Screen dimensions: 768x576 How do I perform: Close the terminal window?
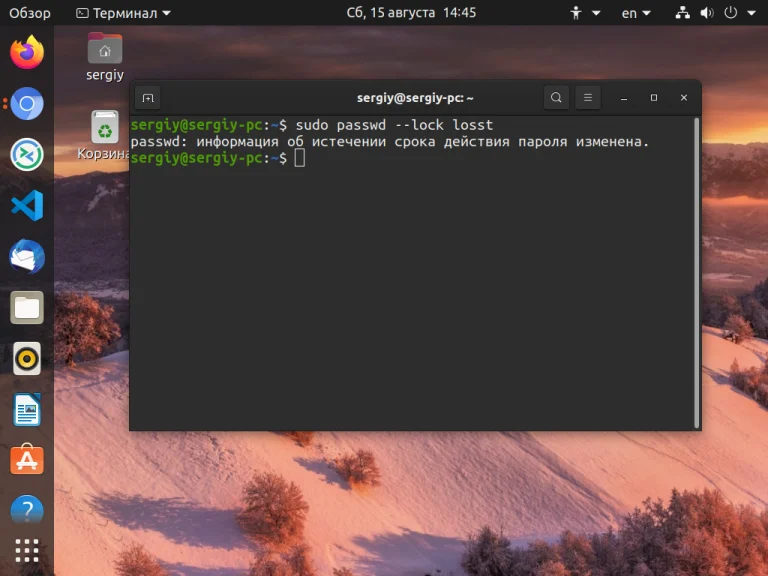684,98
